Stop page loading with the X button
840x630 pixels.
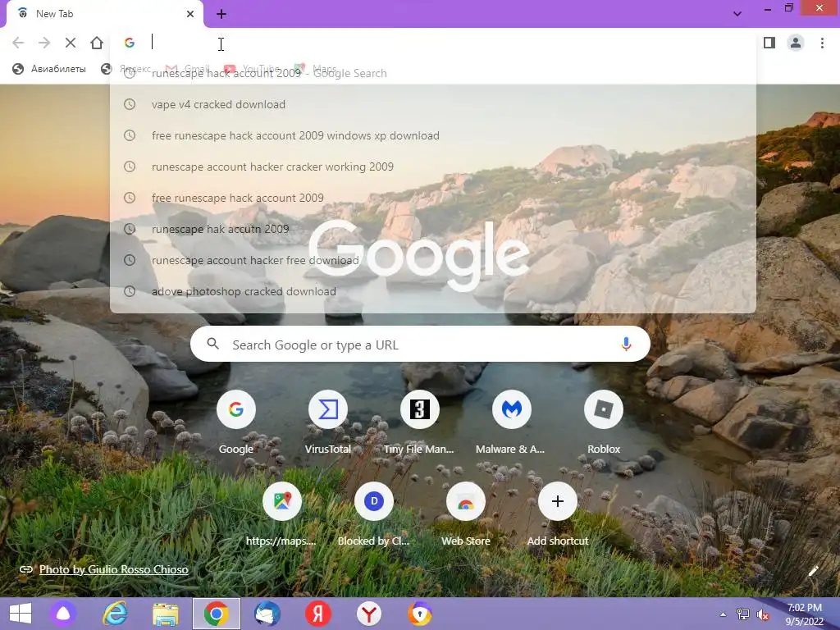click(71, 43)
